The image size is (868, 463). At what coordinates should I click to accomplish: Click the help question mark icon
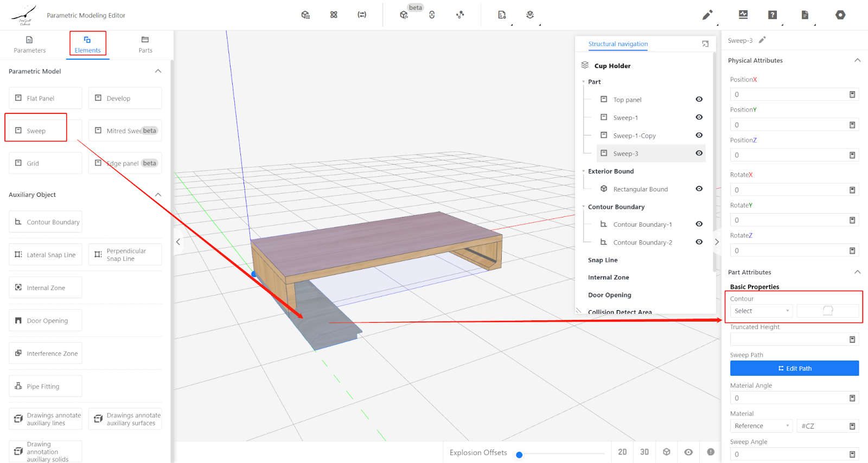point(773,15)
